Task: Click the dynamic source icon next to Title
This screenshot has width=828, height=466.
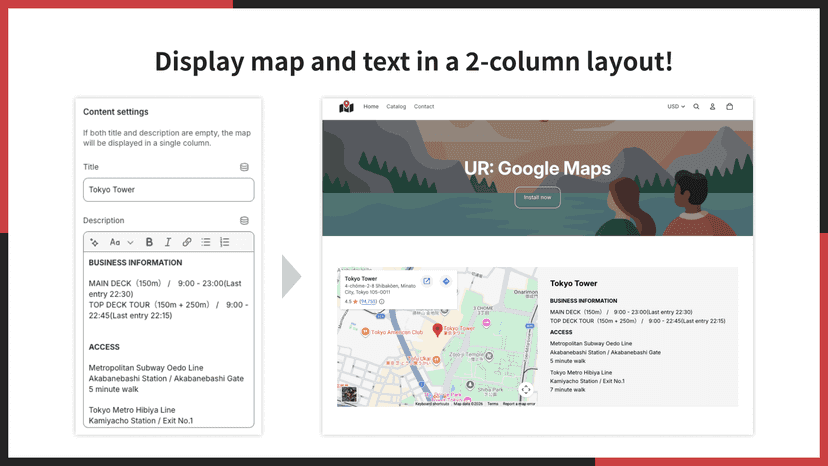Action: tap(244, 167)
